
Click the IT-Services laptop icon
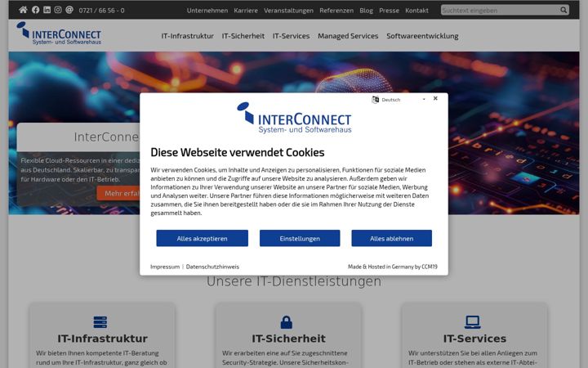[x=473, y=322]
